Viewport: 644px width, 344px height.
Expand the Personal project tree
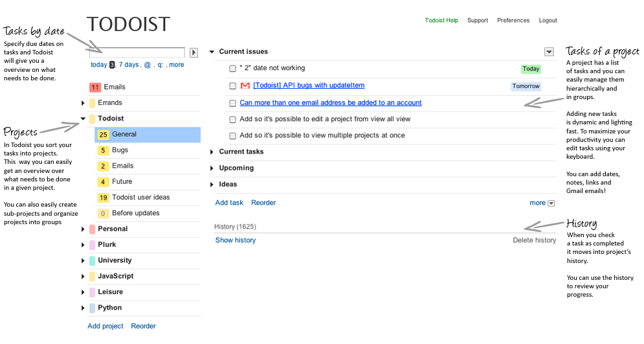83,229
